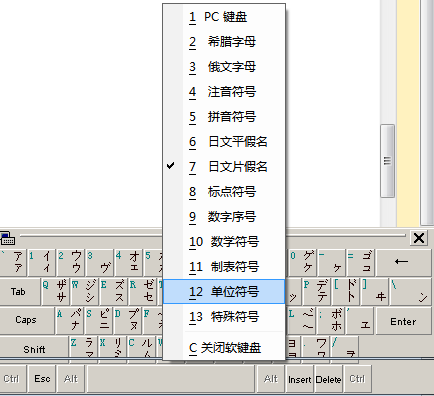This screenshot has width=434, height=396.
Task: Tap the A key showing パ ナ
Action: (x=70, y=321)
